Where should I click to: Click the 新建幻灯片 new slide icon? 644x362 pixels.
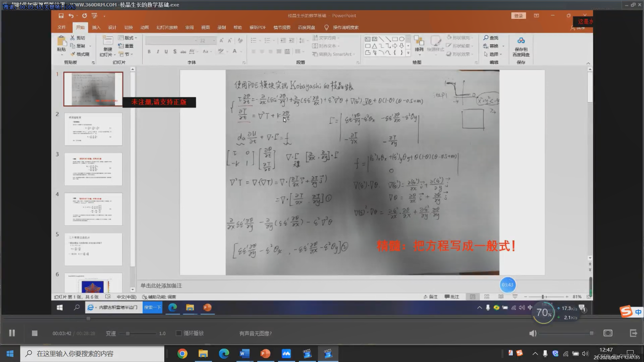108,41
